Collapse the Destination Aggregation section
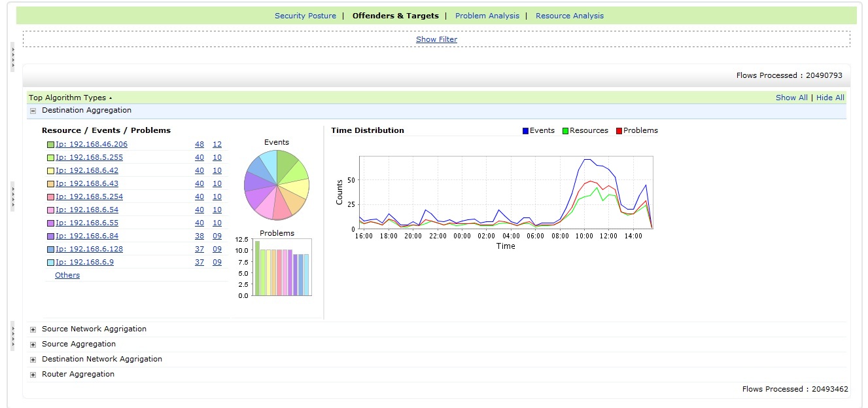This screenshot has height=408, width=868. click(x=33, y=111)
